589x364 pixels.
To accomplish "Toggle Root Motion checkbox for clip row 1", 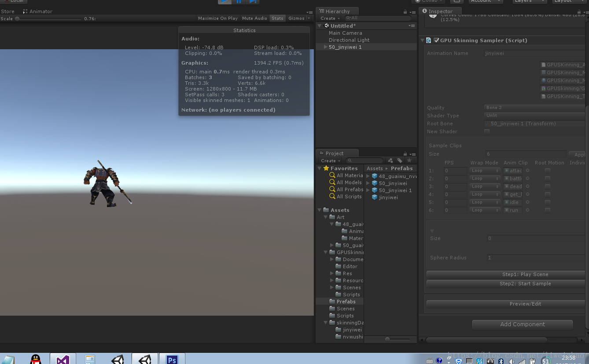I will (547, 171).
